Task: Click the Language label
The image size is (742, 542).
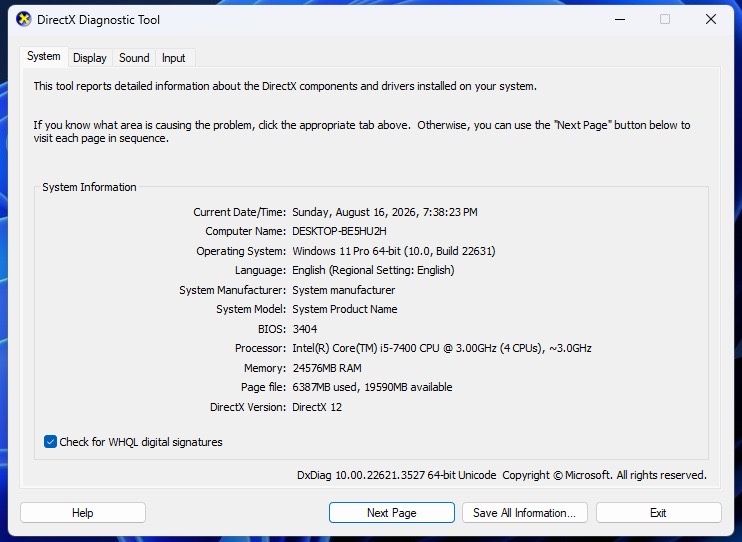Action: (260, 270)
